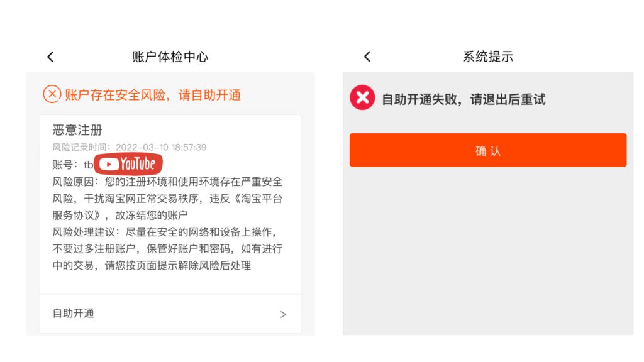Click the 风险原因 paragraph text
Image resolution: width=644 pixels, height=362 pixels.
click(x=167, y=198)
